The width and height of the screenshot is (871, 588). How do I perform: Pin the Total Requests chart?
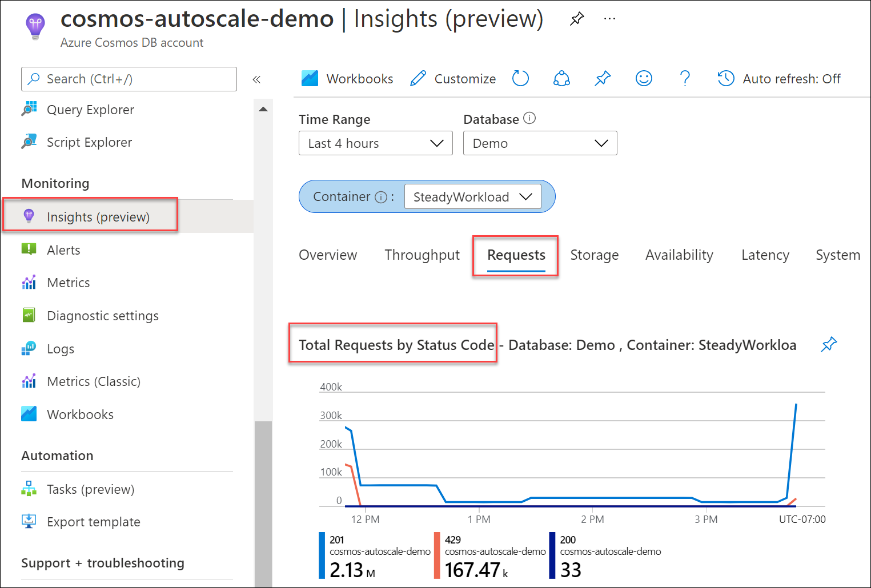[829, 344]
